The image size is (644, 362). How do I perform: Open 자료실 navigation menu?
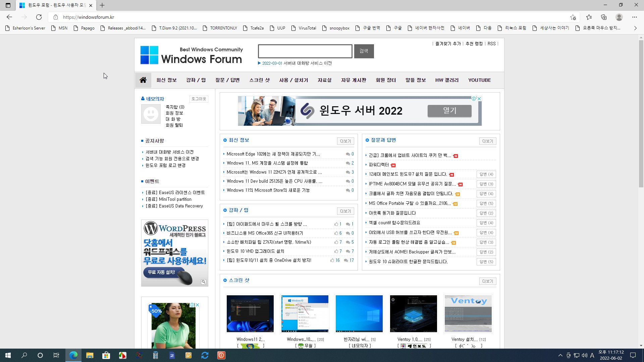tap(325, 80)
